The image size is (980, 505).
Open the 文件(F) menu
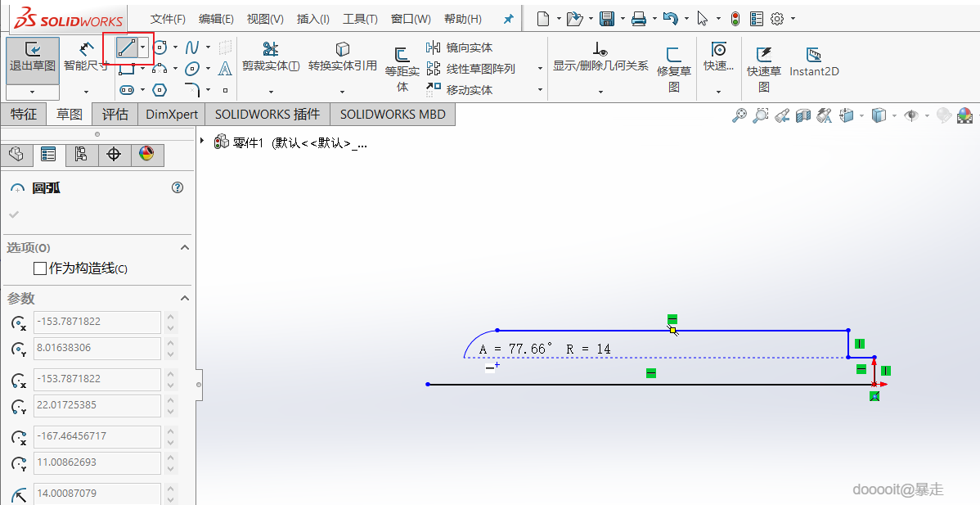tap(169, 19)
